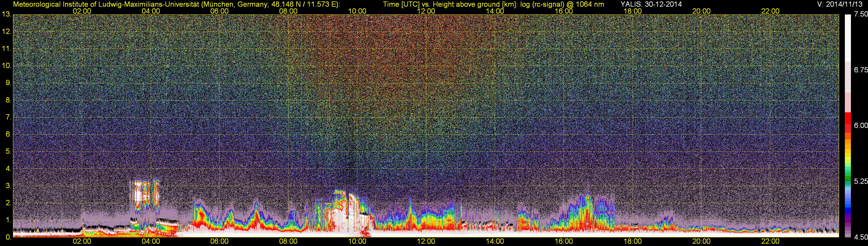
Task: Click the color scale value 6.75
Action: [x=860, y=70]
